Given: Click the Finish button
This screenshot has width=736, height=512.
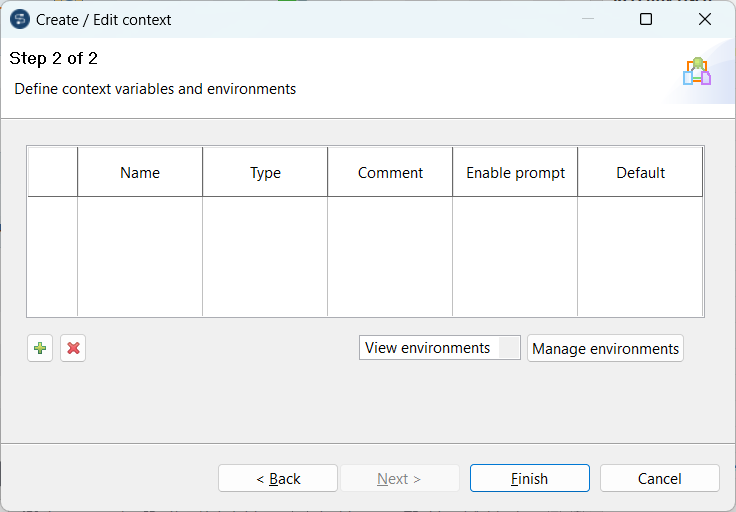Looking at the screenshot, I should [x=529, y=478].
